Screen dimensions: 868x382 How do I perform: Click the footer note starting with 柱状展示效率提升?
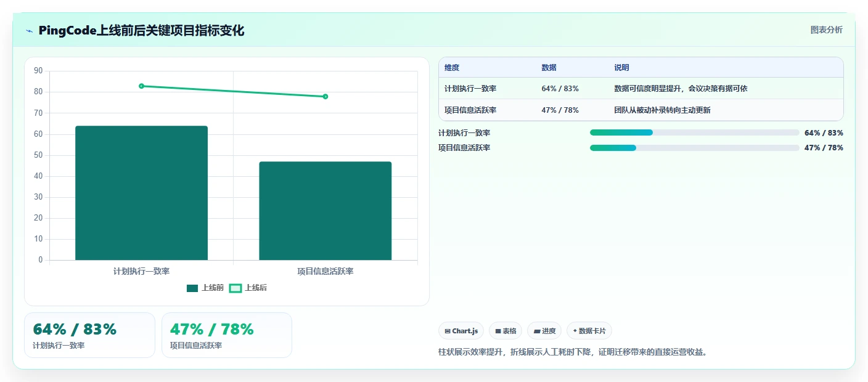[573, 352]
